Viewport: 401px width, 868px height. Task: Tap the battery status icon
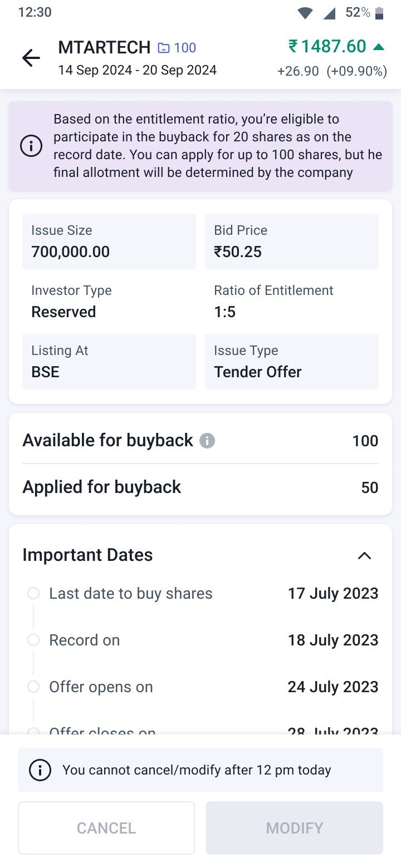379,13
